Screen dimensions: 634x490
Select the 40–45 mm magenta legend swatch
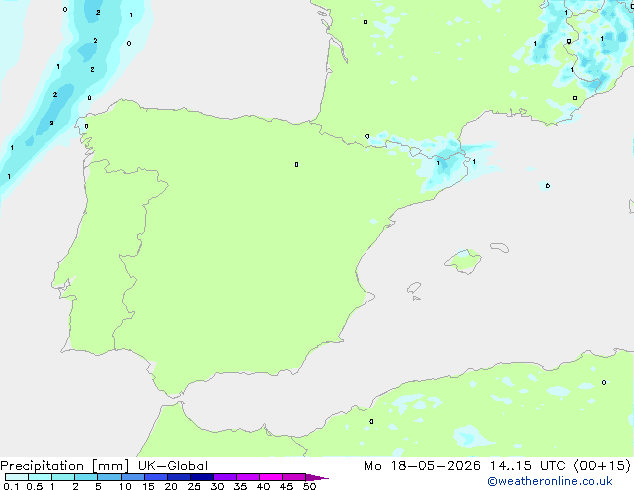tap(271, 477)
